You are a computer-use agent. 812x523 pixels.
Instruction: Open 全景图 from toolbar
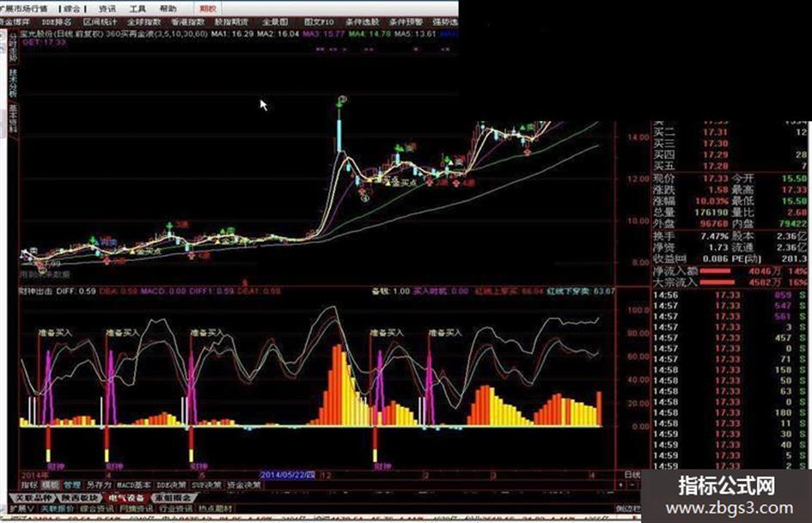click(274, 21)
